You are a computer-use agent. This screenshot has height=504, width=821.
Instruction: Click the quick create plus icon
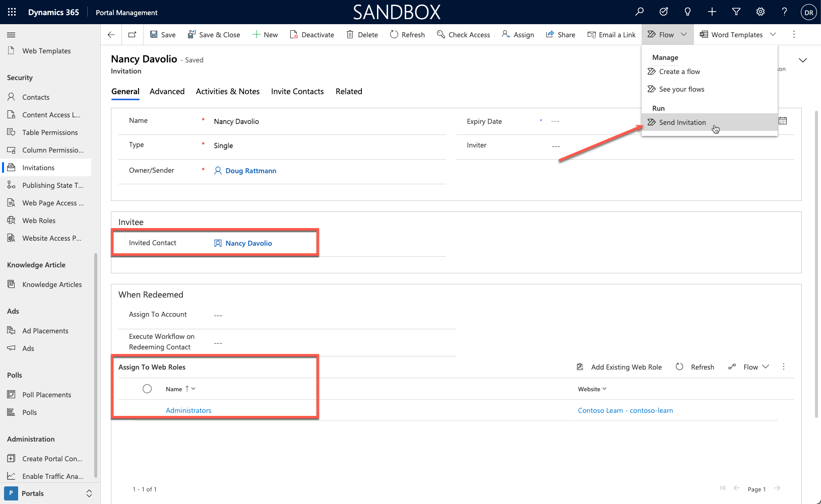[x=712, y=12]
